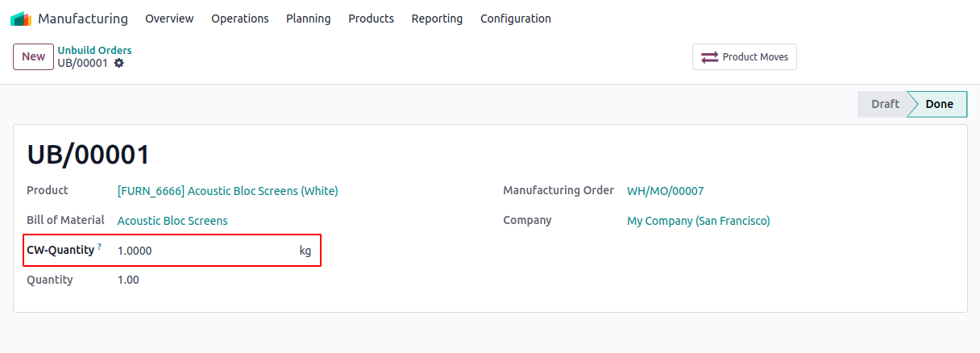The width and height of the screenshot is (980, 353).
Task: Open manufacturing order WH/MO/00007
Action: 665,191
